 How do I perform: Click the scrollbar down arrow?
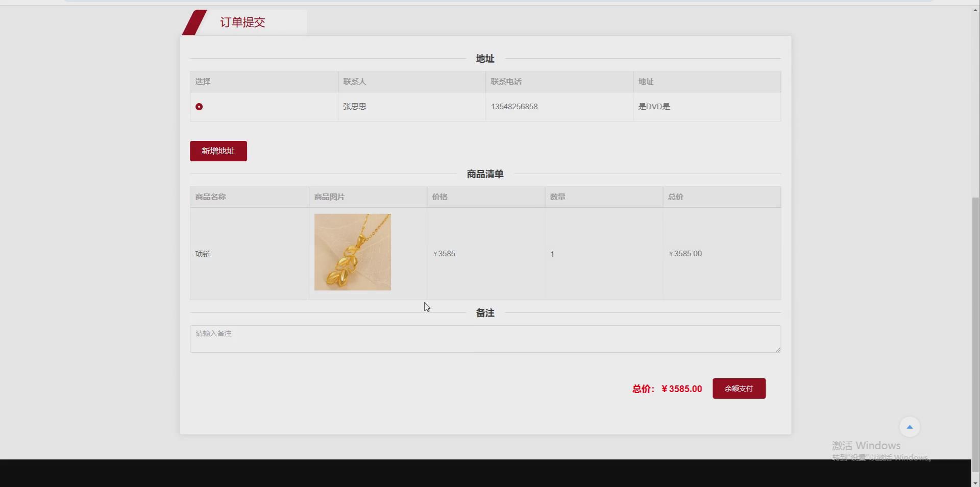pyautogui.click(x=975, y=482)
